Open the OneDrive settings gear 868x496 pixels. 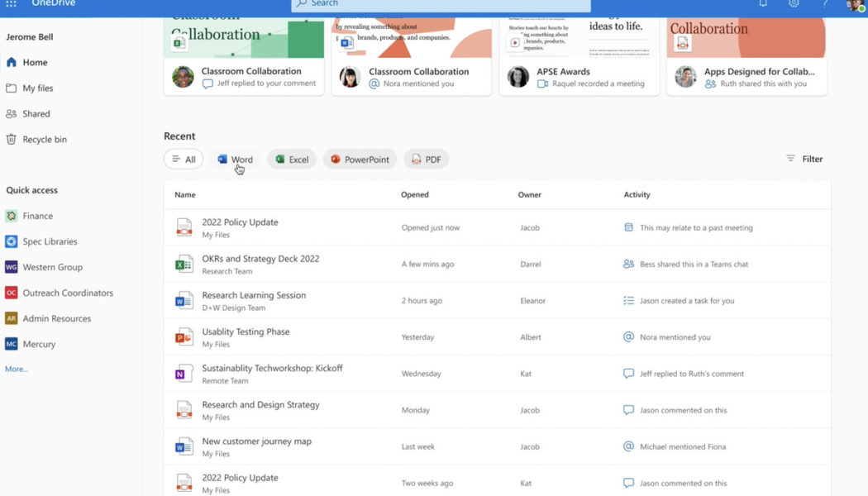794,5
